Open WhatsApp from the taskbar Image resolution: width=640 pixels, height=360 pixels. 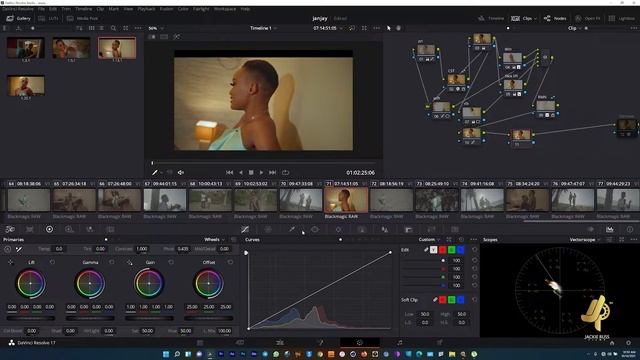pyautogui.click(x=276, y=354)
